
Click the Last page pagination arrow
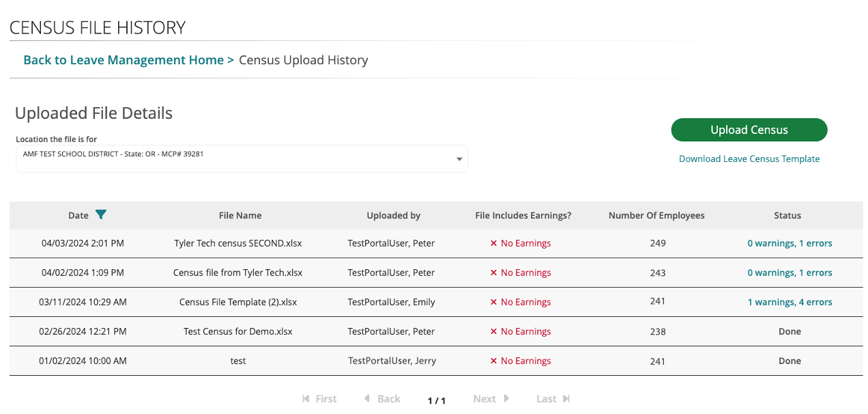tap(566, 398)
